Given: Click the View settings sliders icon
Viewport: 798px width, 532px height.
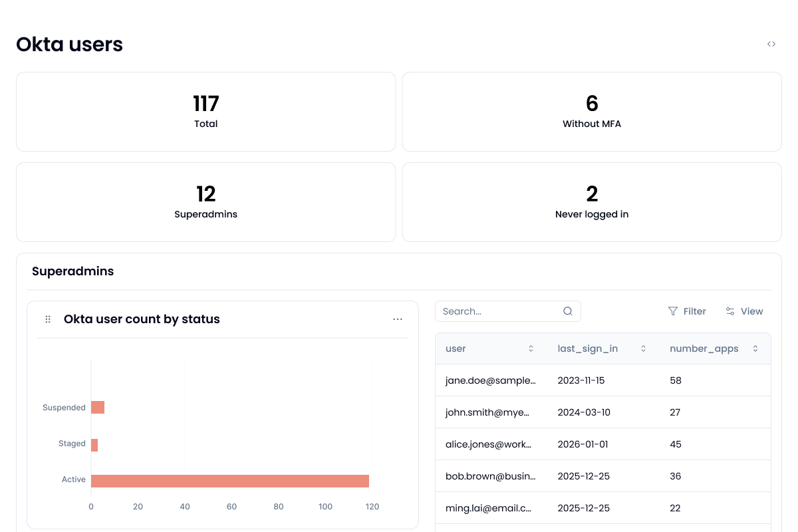Looking at the screenshot, I should tap(730, 311).
